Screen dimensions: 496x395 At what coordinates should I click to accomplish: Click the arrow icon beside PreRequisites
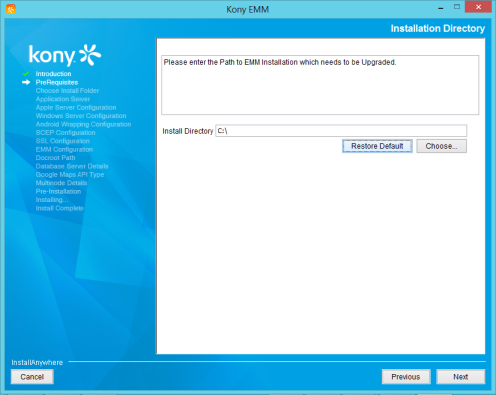(x=26, y=82)
